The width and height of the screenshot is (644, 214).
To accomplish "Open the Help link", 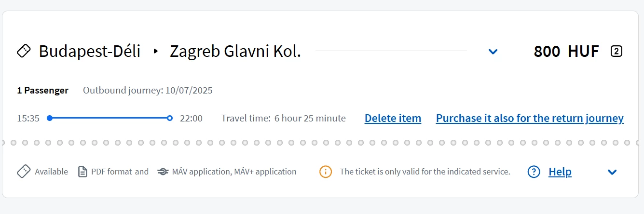I will click(x=560, y=172).
